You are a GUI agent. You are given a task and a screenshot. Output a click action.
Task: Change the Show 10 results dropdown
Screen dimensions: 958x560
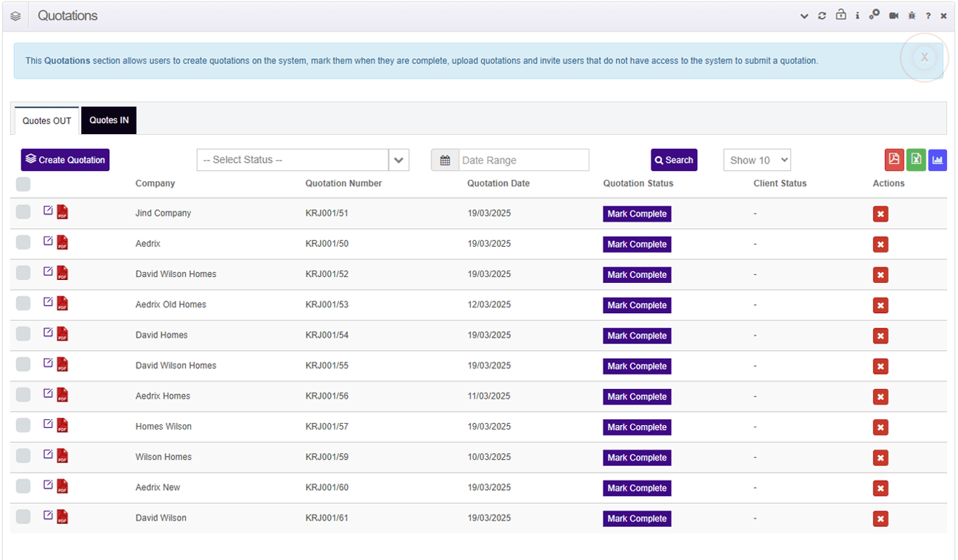click(757, 160)
